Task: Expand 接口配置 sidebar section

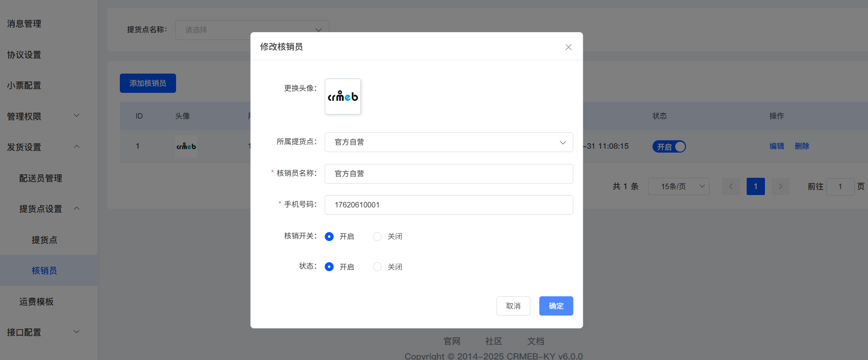Action: point(76,332)
